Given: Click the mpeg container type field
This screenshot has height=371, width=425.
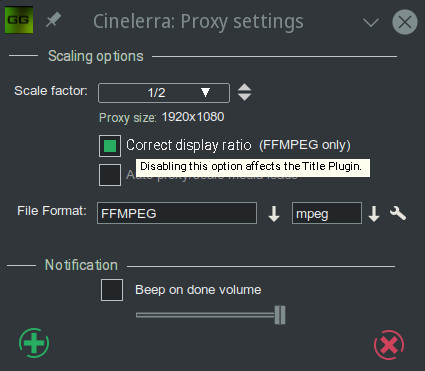Looking at the screenshot, I should pyautogui.click(x=327, y=213).
